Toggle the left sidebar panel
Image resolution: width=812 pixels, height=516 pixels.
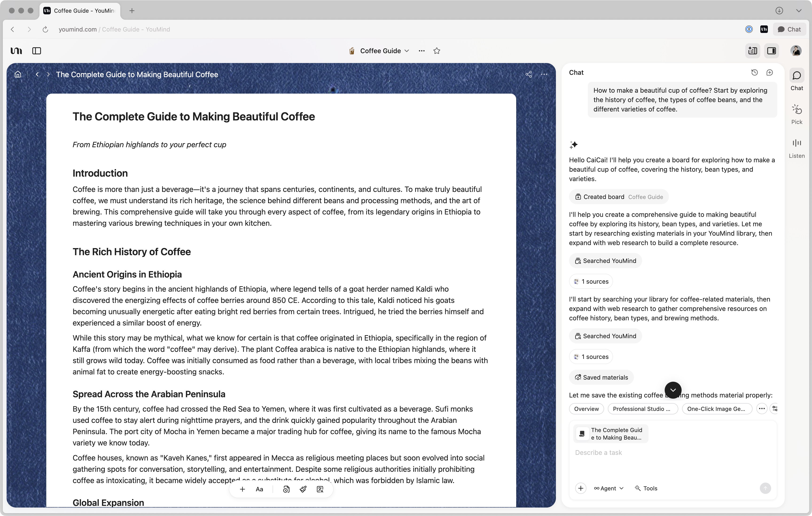tap(36, 51)
